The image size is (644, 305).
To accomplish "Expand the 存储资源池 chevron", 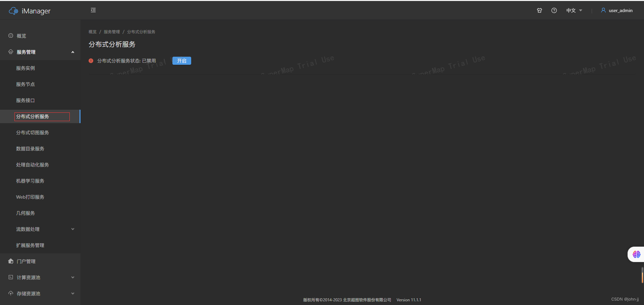I will pyautogui.click(x=73, y=294).
